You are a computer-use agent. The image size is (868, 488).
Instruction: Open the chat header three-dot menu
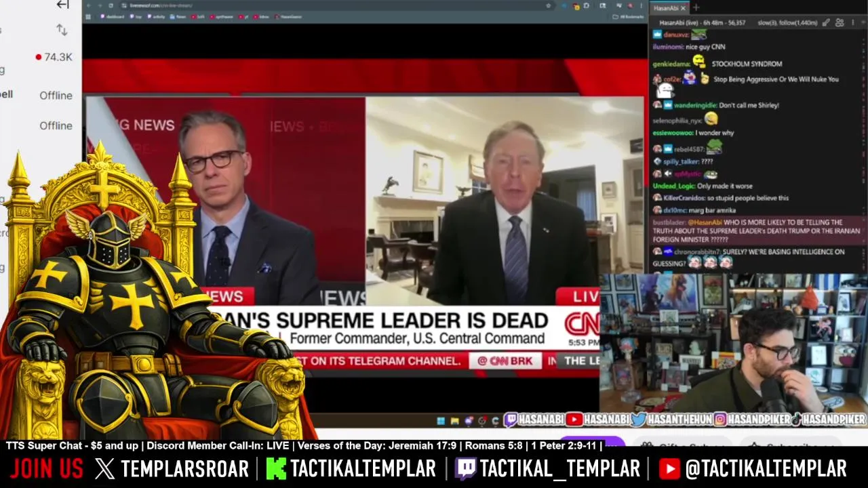pos(853,23)
